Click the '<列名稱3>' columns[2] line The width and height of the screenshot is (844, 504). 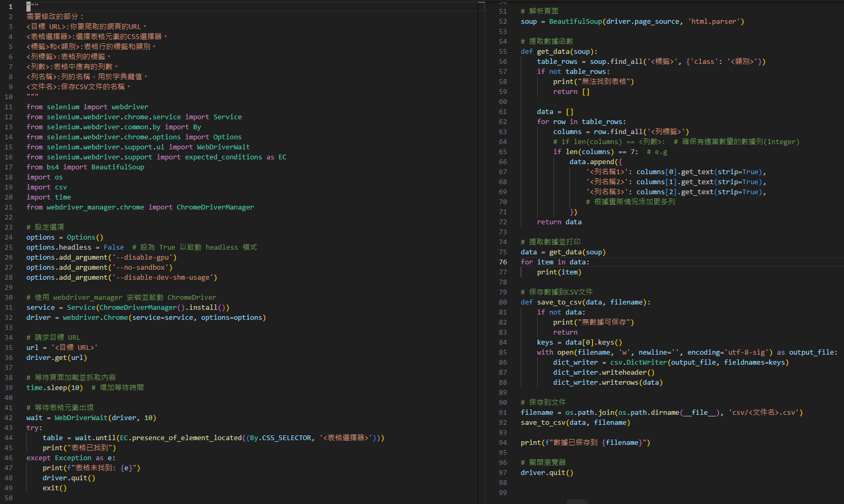676,192
